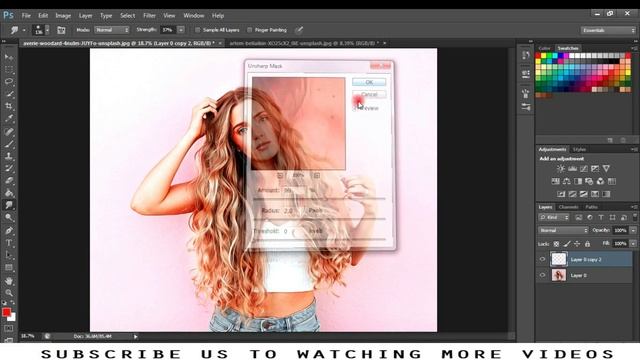Hide Layer 0 copy 2
This screenshot has height=360, width=640.
[542, 259]
